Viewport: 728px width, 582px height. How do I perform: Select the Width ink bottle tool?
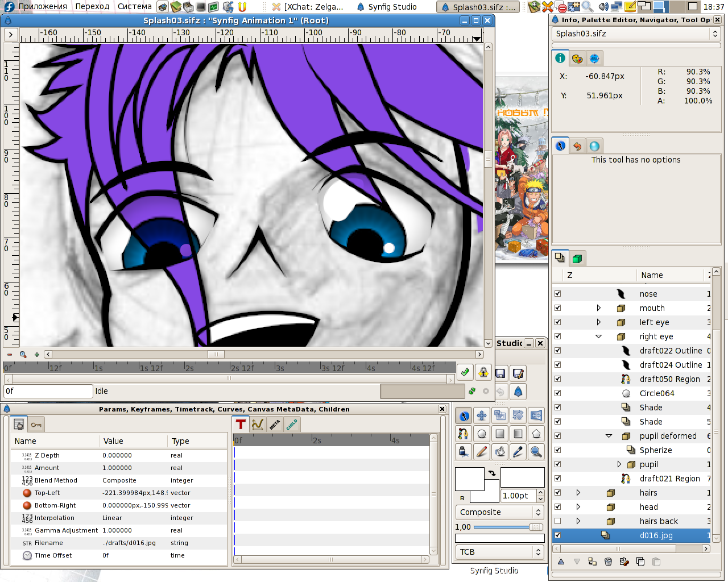464,452
